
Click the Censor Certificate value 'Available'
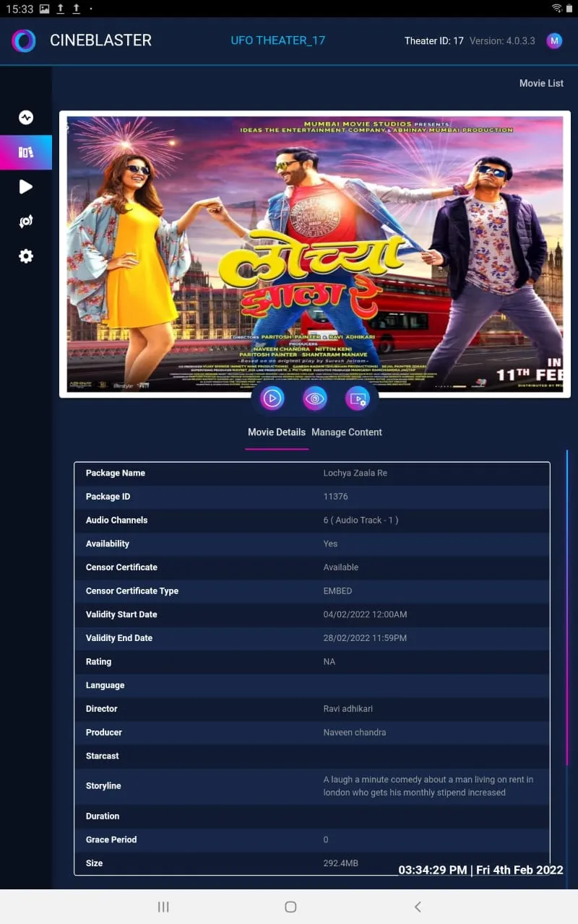coord(341,567)
